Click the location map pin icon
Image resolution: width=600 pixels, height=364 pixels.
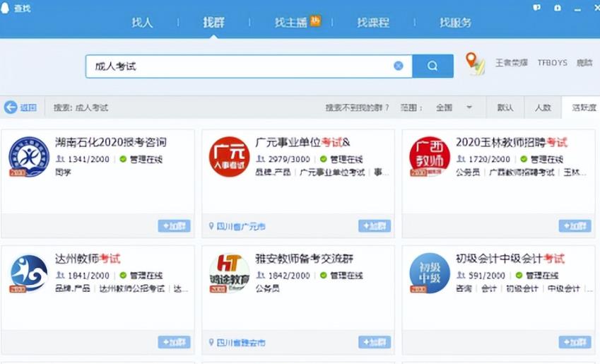click(x=475, y=64)
